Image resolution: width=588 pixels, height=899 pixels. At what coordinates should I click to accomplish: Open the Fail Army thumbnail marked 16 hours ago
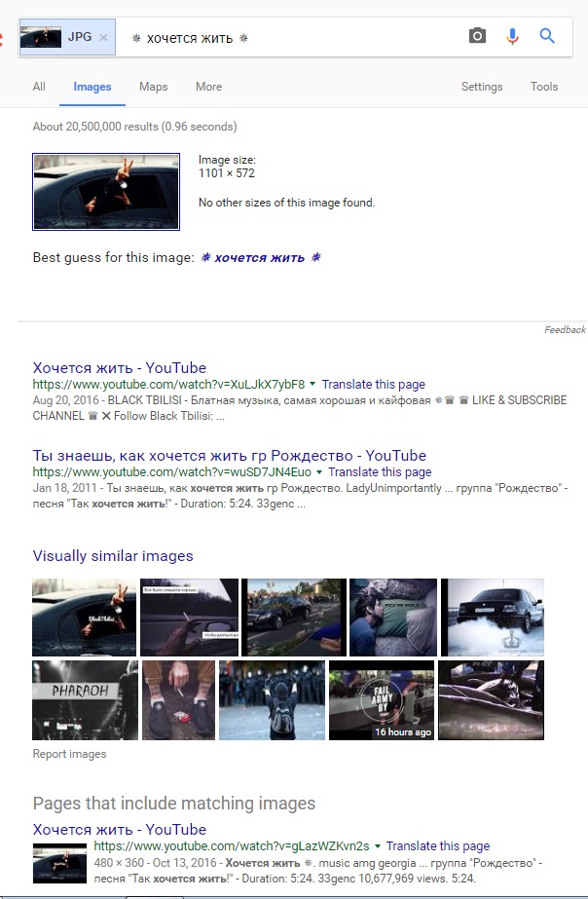(x=381, y=700)
